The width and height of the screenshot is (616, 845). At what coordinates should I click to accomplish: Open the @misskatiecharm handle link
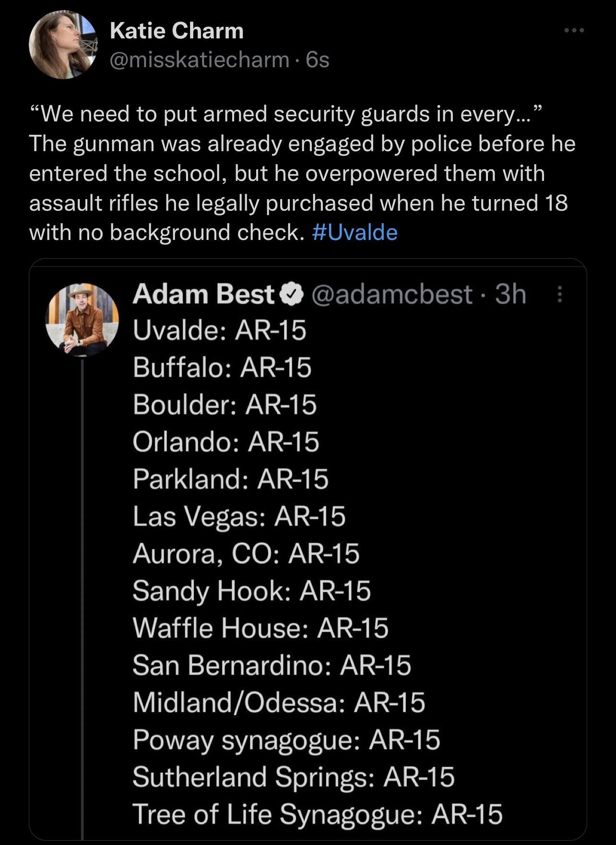pyautogui.click(x=200, y=60)
